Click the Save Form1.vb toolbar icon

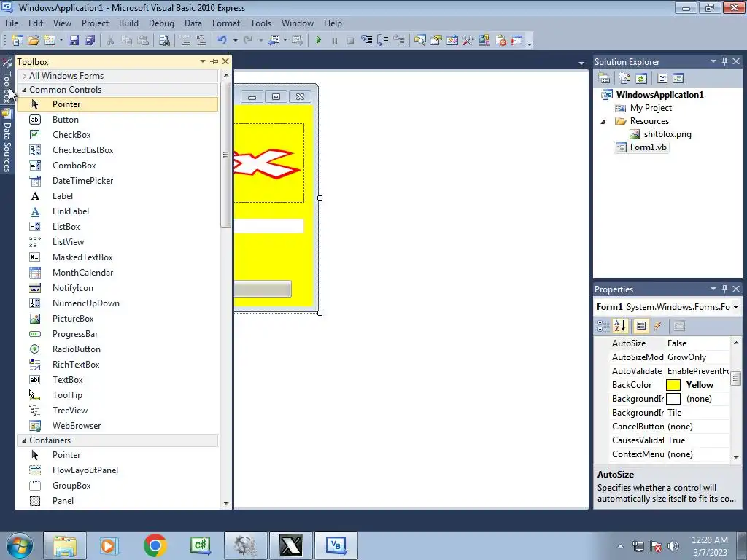pos(74,41)
